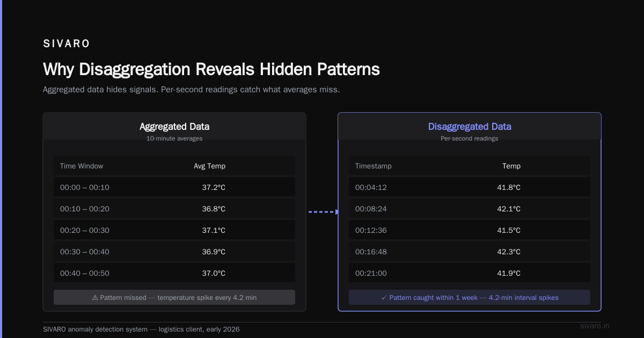Select the "42.1°C" reading

pyautogui.click(x=509, y=209)
